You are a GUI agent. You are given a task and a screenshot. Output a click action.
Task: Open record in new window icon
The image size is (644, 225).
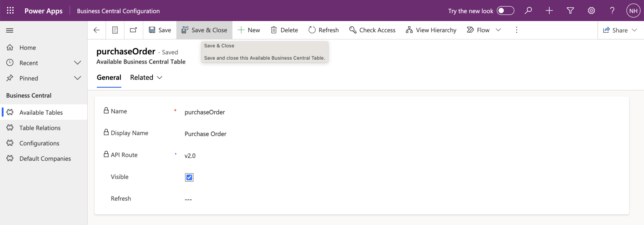tap(133, 30)
